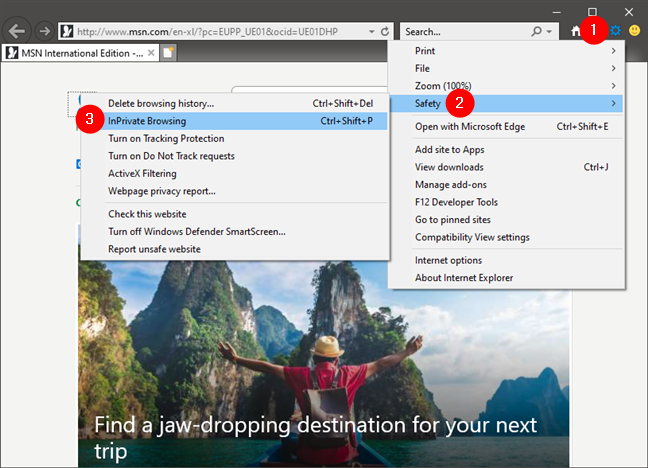
Task: Click the Back navigation arrow
Action: point(17,31)
